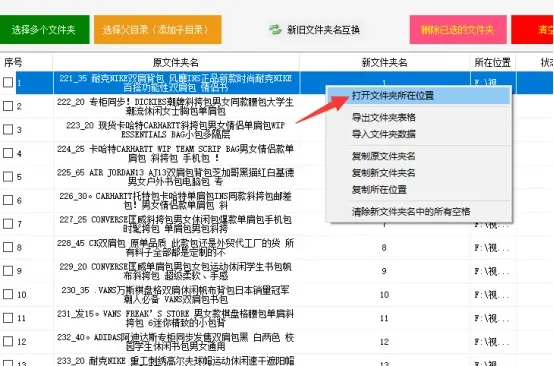
Task: Tick the checkbox for row 8
Action: tap(8, 247)
